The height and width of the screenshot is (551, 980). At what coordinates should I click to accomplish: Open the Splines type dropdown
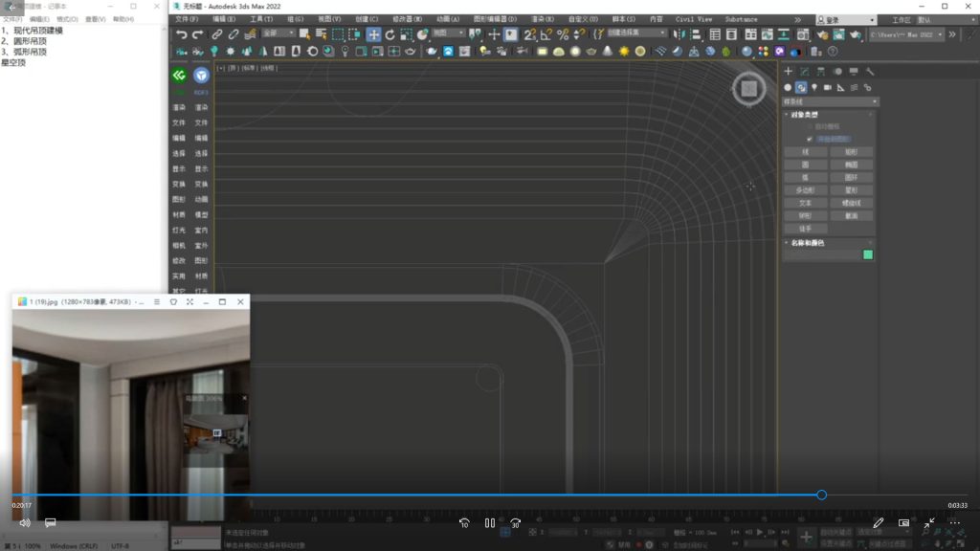point(830,101)
